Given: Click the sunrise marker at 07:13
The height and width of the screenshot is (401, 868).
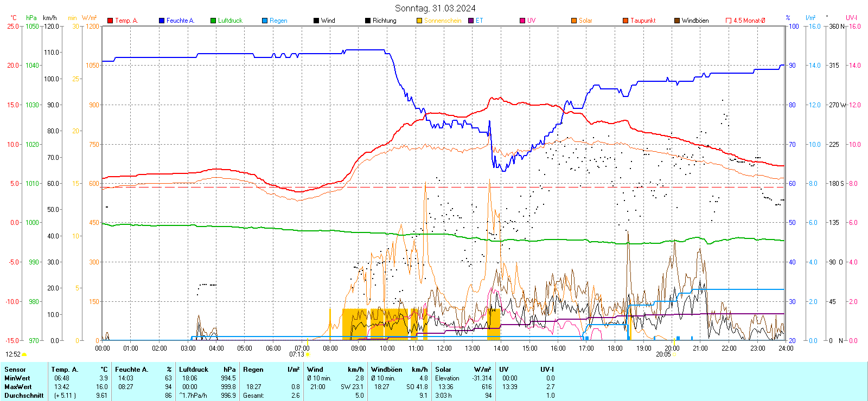Looking at the screenshot, I should pyautogui.click(x=308, y=354).
